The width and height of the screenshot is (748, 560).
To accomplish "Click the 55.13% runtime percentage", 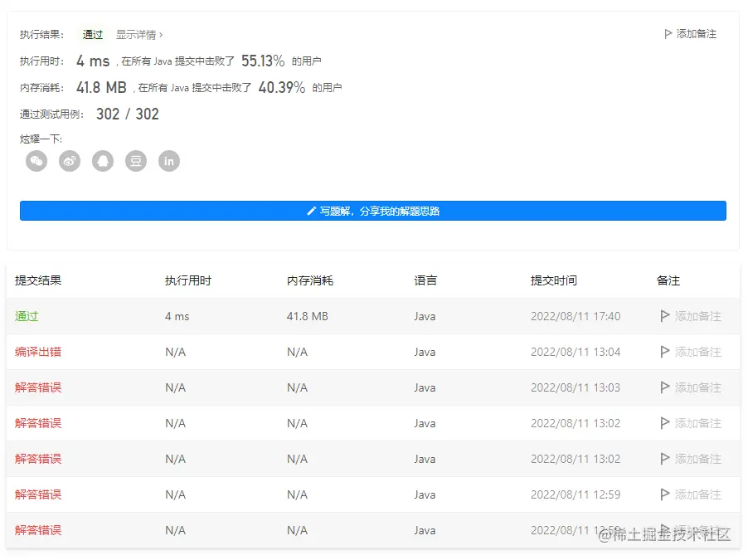I will point(263,61).
